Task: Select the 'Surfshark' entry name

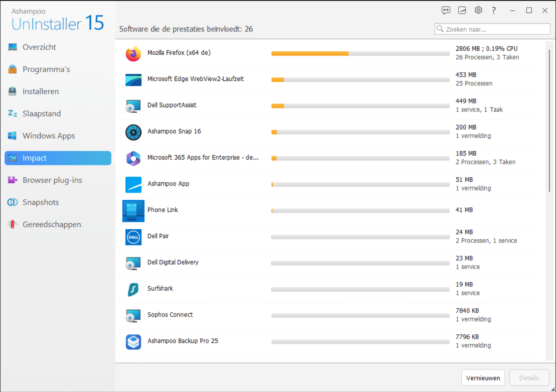Action: click(x=160, y=288)
